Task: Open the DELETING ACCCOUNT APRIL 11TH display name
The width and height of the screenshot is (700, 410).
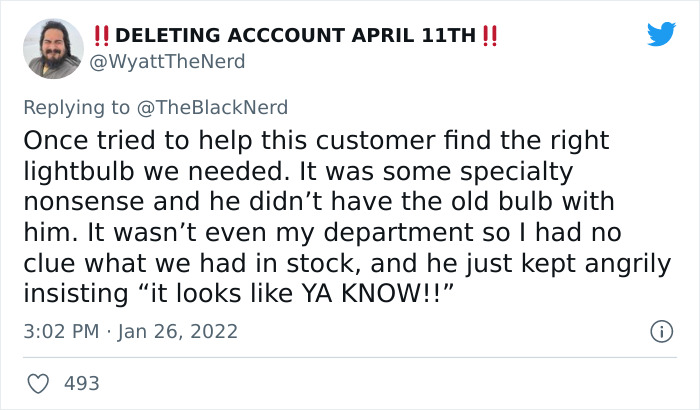Action: 296,36
